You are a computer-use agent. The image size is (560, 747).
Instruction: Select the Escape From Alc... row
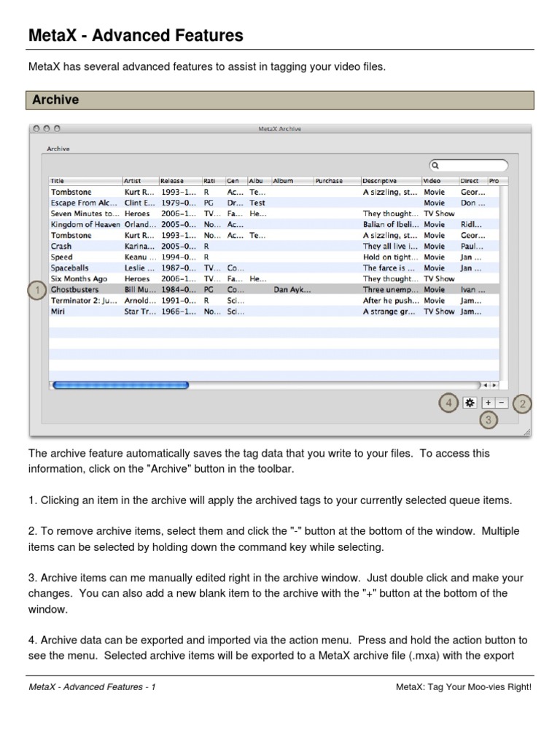(274, 203)
